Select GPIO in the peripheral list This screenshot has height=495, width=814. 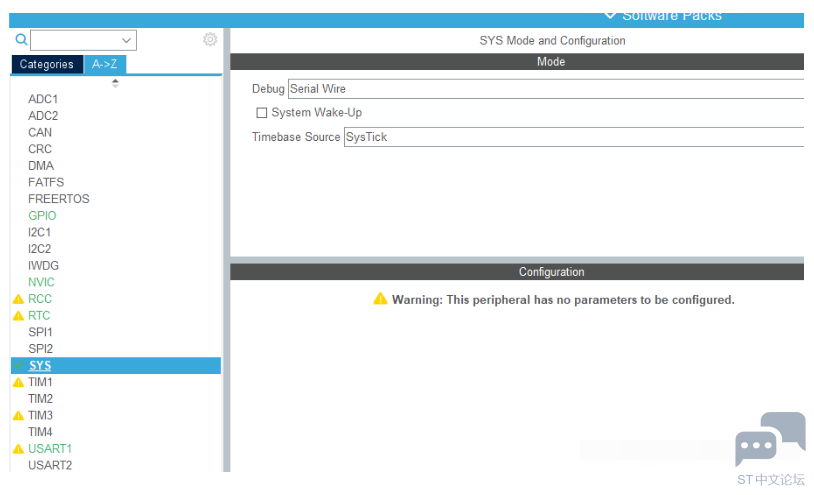click(42, 216)
